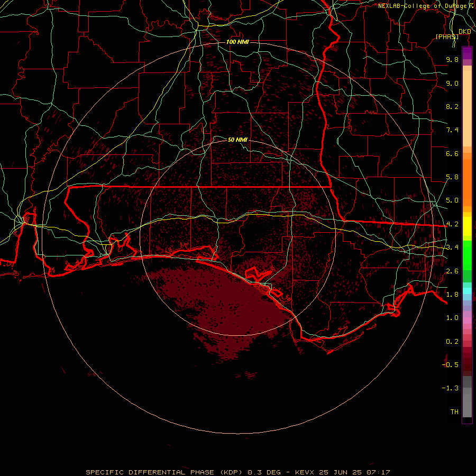Click the 50 NMI range ring label

tap(237, 140)
